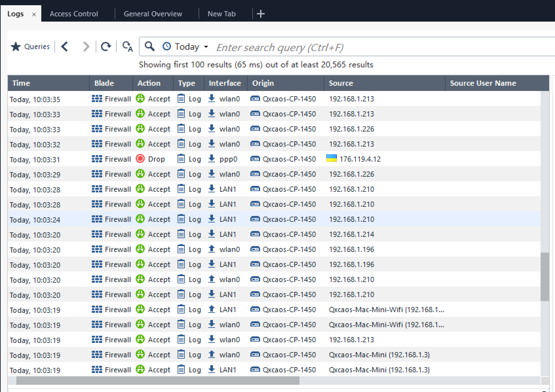Refresh the log results
This screenshot has height=392, width=555.
pyautogui.click(x=106, y=47)
